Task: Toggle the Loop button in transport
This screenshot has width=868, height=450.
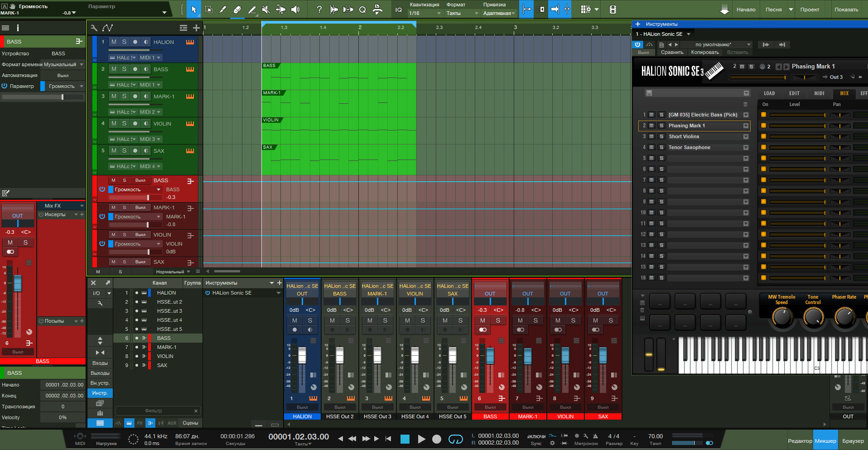Action: tap(455, 439)
